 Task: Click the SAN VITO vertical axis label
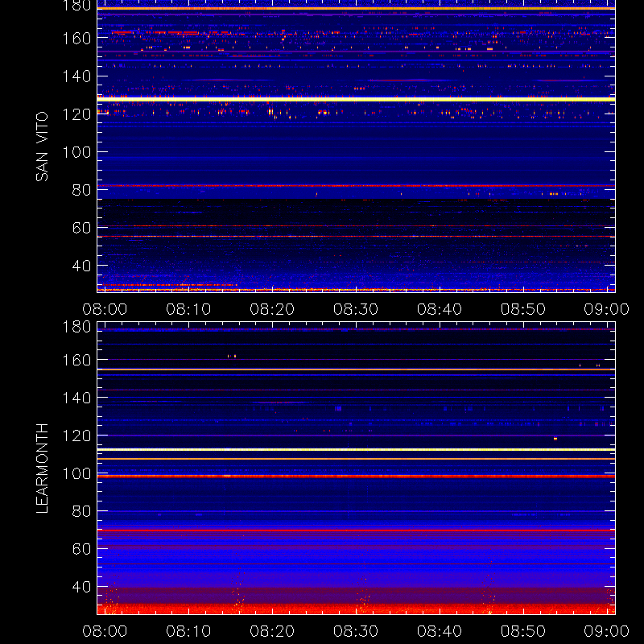point(42,147)
